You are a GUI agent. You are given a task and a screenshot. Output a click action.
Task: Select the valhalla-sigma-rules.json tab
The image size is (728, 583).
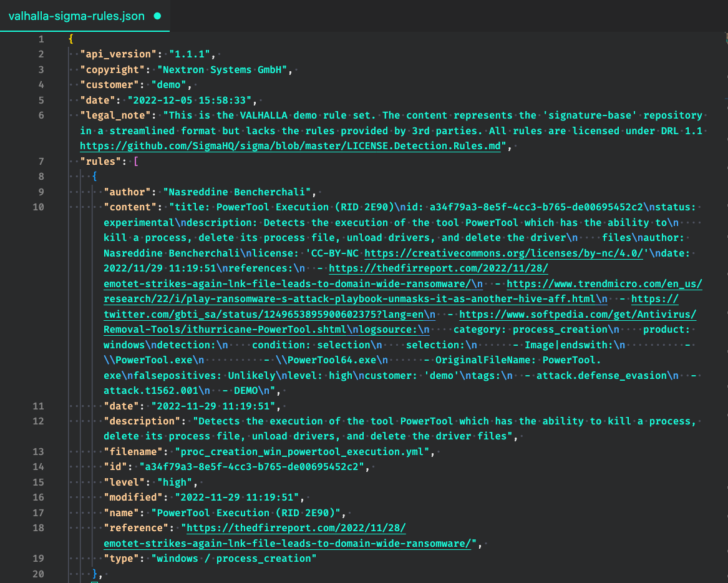pyautogui.click(x=76, y=16)
